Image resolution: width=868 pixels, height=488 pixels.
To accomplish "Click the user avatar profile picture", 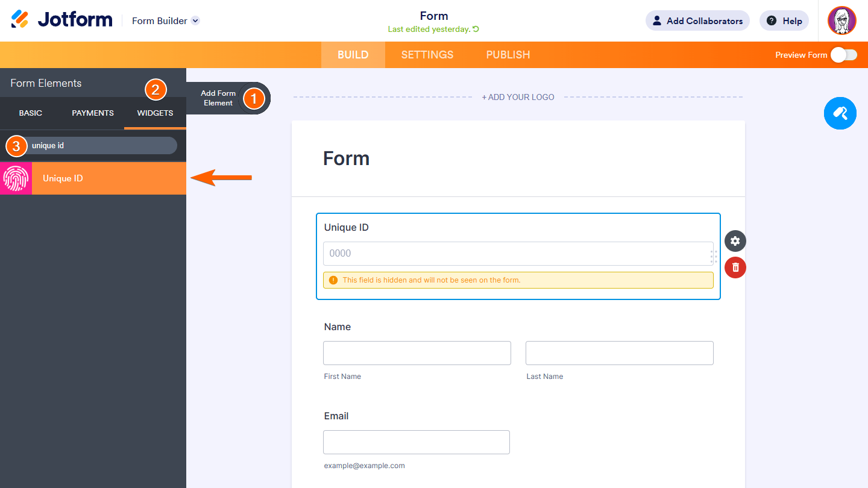I will click(x=841, y=21).
